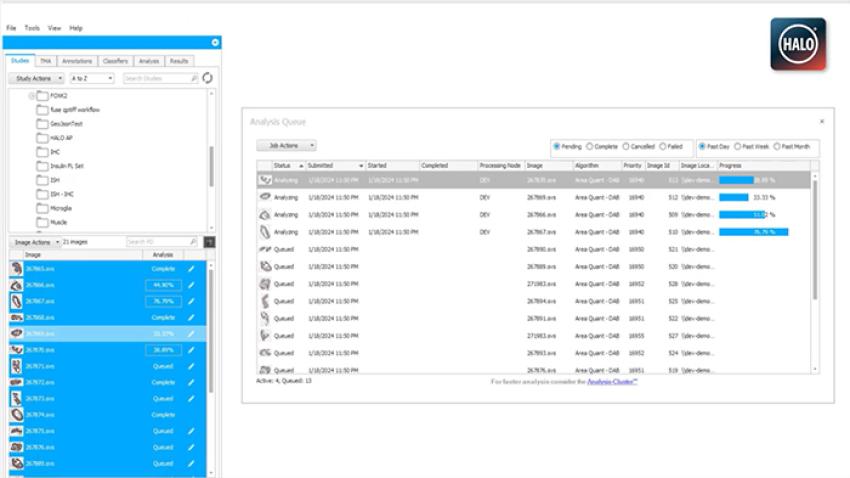The height and width of the screenshot is (478, 850).
Task: Open the Tools menu
Action: (x=32, y=28)
